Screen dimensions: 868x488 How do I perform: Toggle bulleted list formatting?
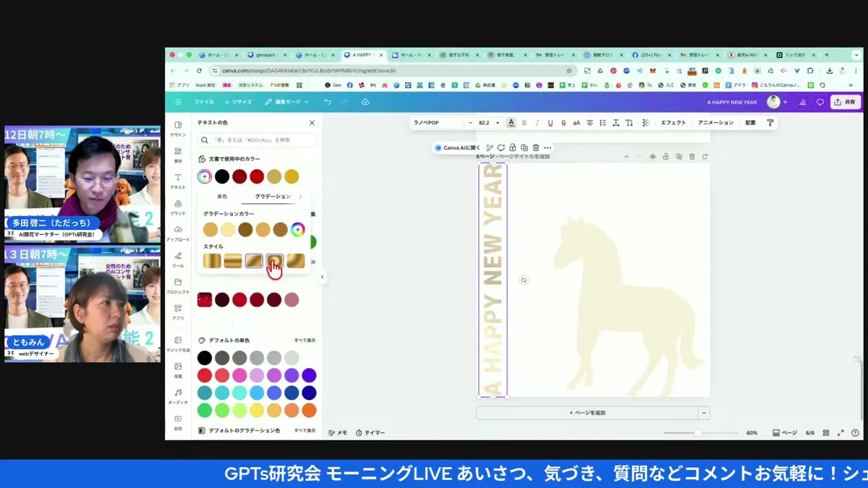[x=603, y=123]
